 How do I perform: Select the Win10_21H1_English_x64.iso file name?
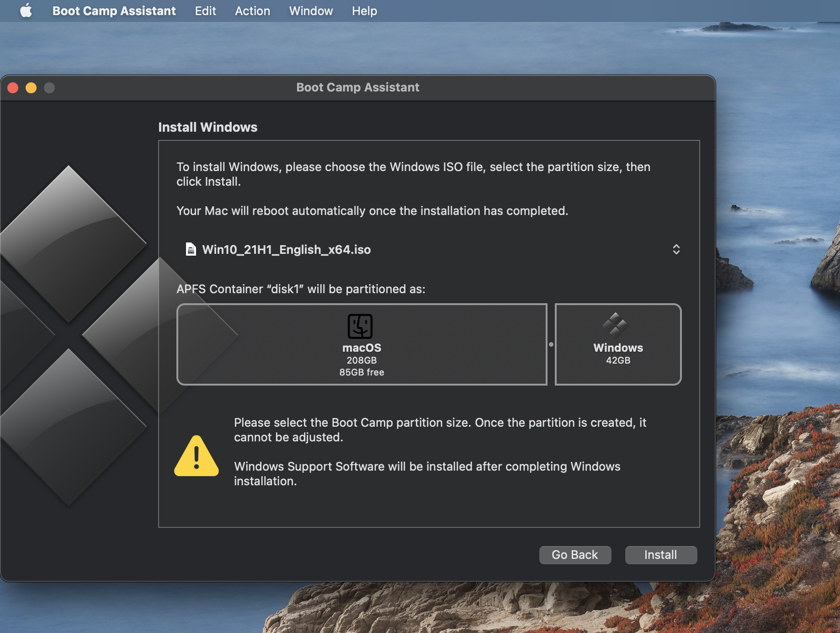tap(287, 250)
